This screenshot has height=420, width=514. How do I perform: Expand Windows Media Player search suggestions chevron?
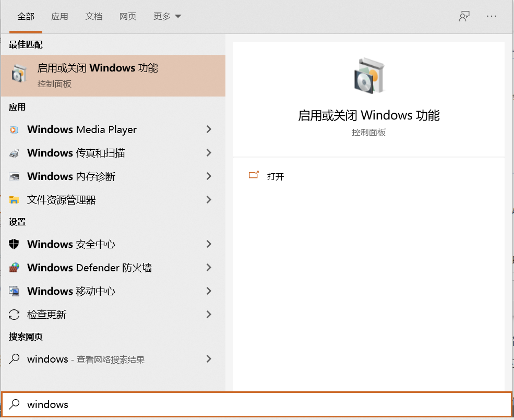[208, 129]
